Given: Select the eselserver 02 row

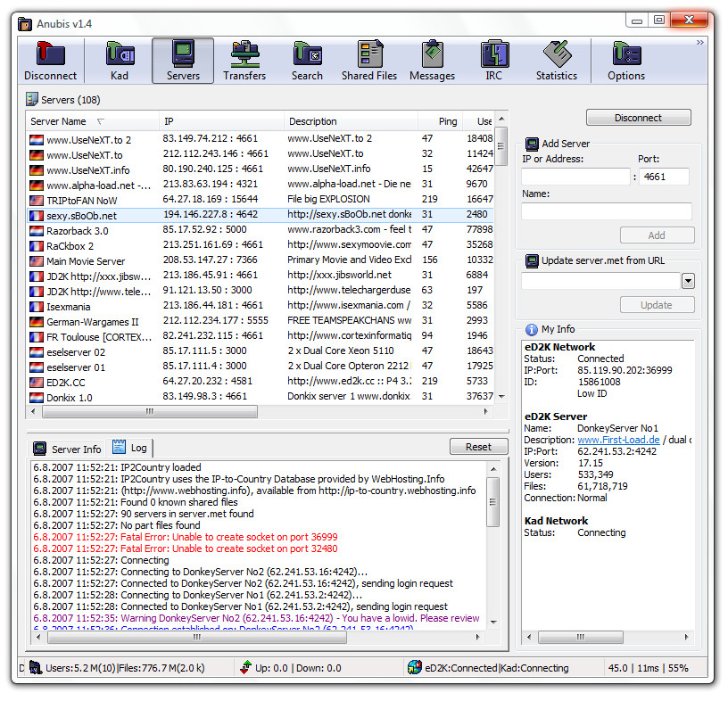Looking at the screenshot, I should pyautogui.click(x=260, y=351).
